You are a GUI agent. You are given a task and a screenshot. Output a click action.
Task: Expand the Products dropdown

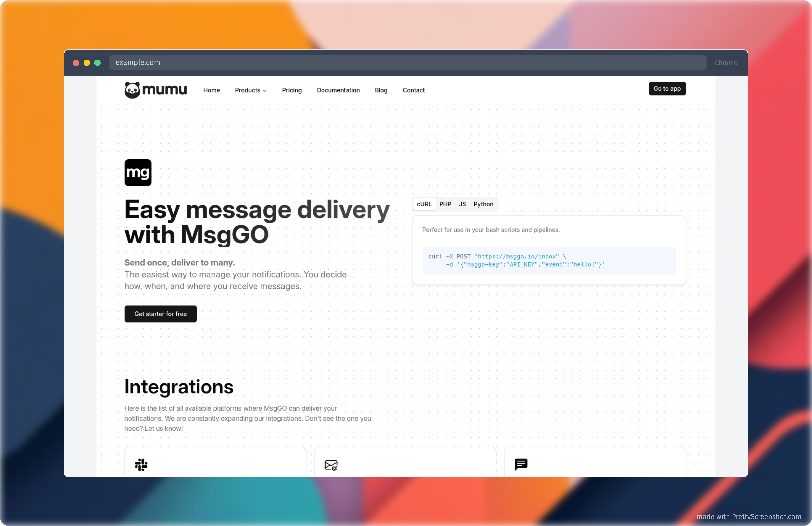pyautogui.click(x=250, y=90)
